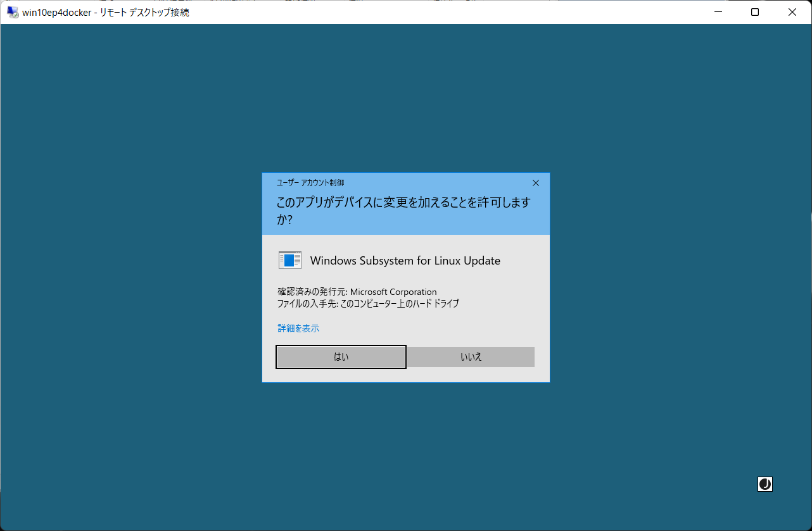
Task: Click the installer program icon beside the app name
Action: point(289,259)
